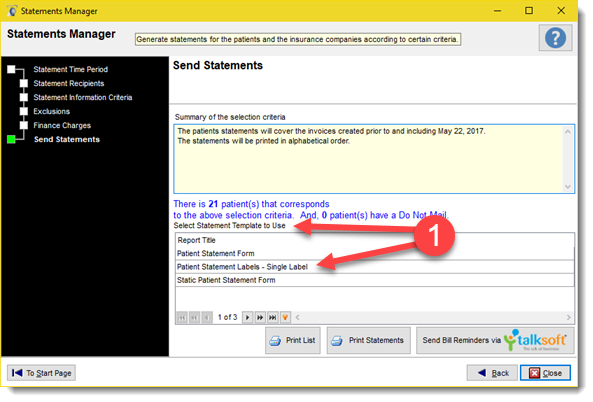Open the orange filter icon in navigator

click(x=285, y=317)
